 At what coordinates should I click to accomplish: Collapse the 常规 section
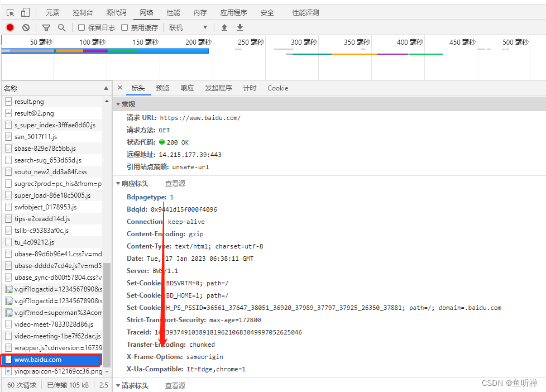click(x=118, y=104)
